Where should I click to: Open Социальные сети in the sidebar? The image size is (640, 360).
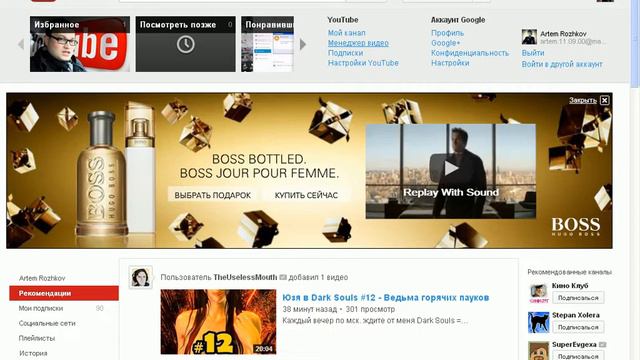click(47, 323)
